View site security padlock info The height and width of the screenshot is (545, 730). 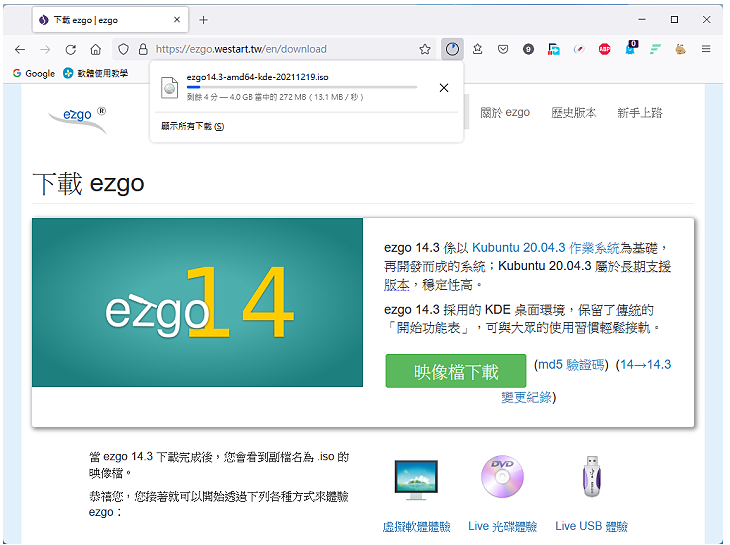tap(143, 49)
